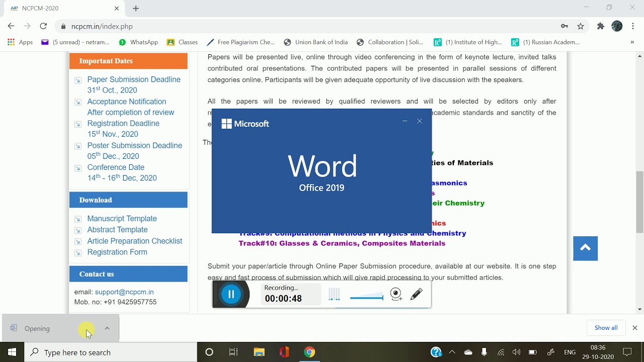Click the help question mark tray icon
This screenshot has height=362, width=644.
click(x=436, y=352)
